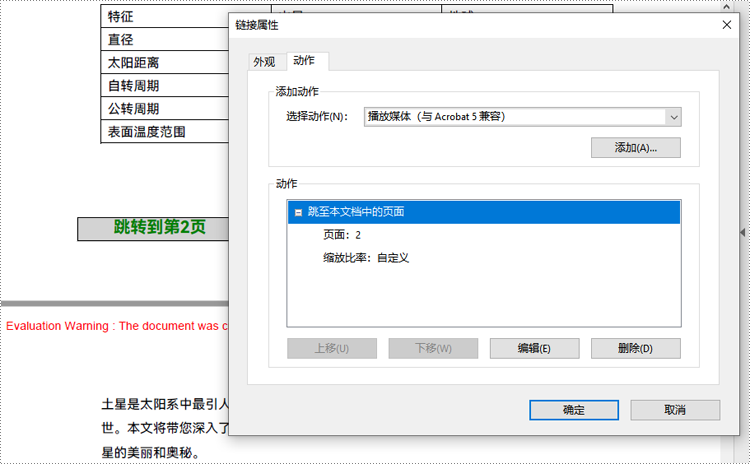Click the 删除(D) button
Screen dimensions: 750x464
pyautogui.click(x=636, y=348)
